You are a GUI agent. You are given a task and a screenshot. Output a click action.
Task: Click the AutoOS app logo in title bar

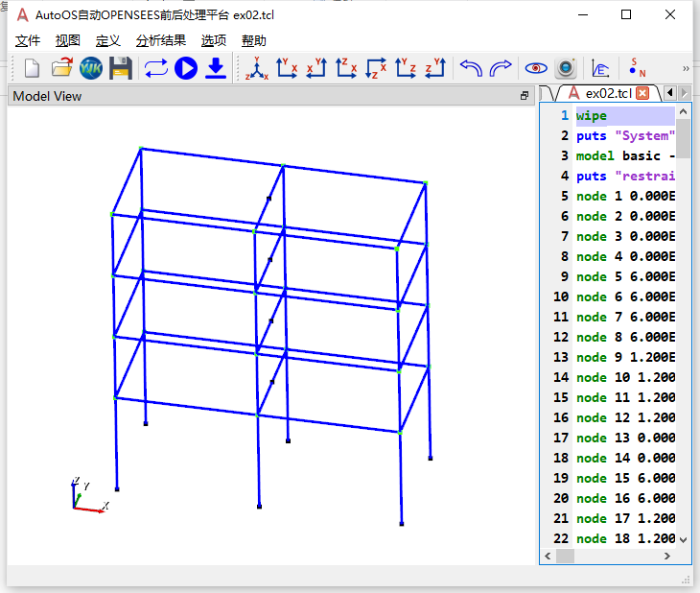[22, 14]
